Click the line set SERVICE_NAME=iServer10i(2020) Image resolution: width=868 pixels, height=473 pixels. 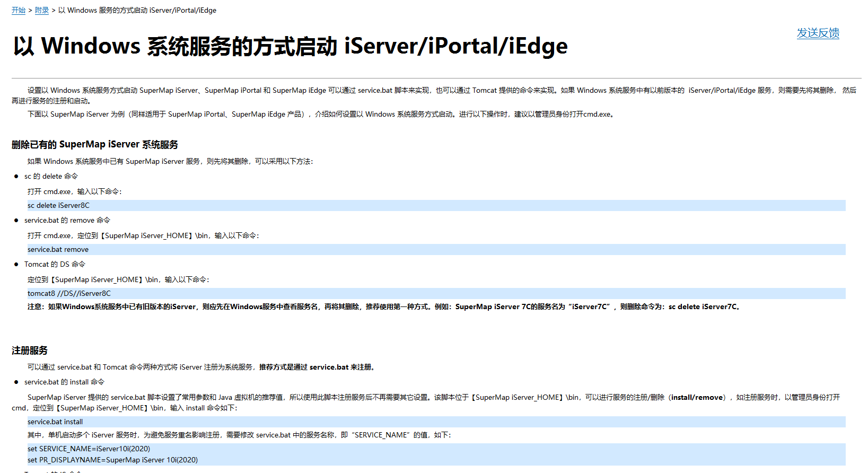pyautogui.click(x=89, y=449)
